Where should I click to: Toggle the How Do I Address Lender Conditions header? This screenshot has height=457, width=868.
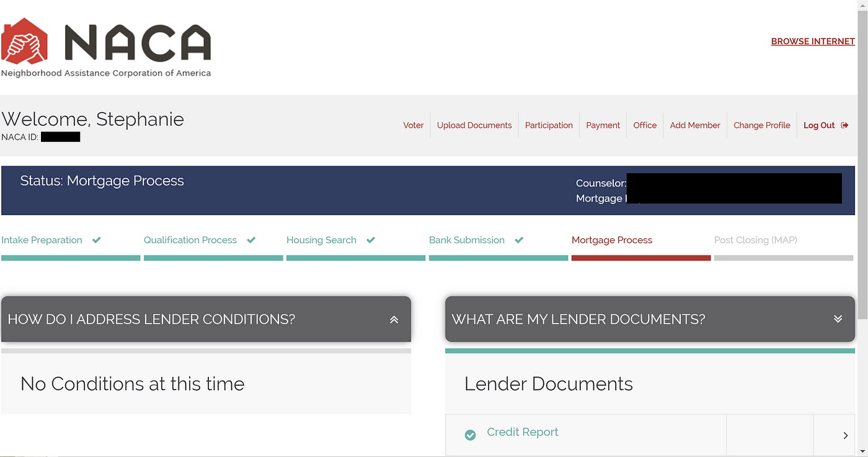[x=206, y=319]
